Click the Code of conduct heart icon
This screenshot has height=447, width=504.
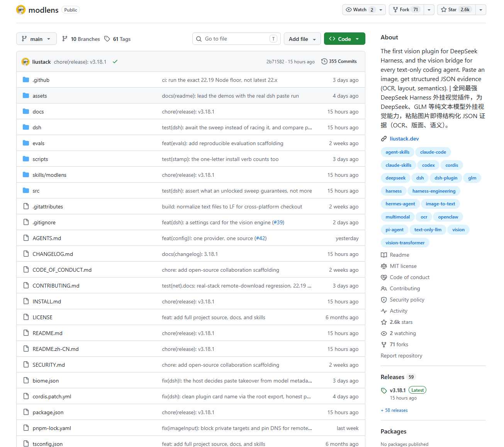tap(384, 277)
